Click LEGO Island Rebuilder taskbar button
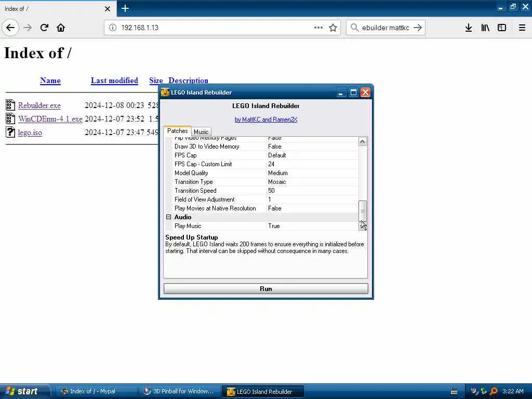532x399 pixels. [262, 392]
